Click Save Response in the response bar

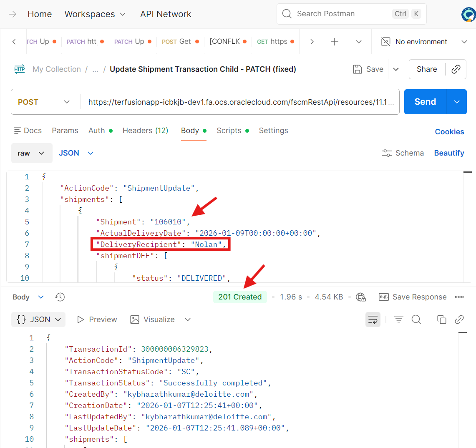418,297
